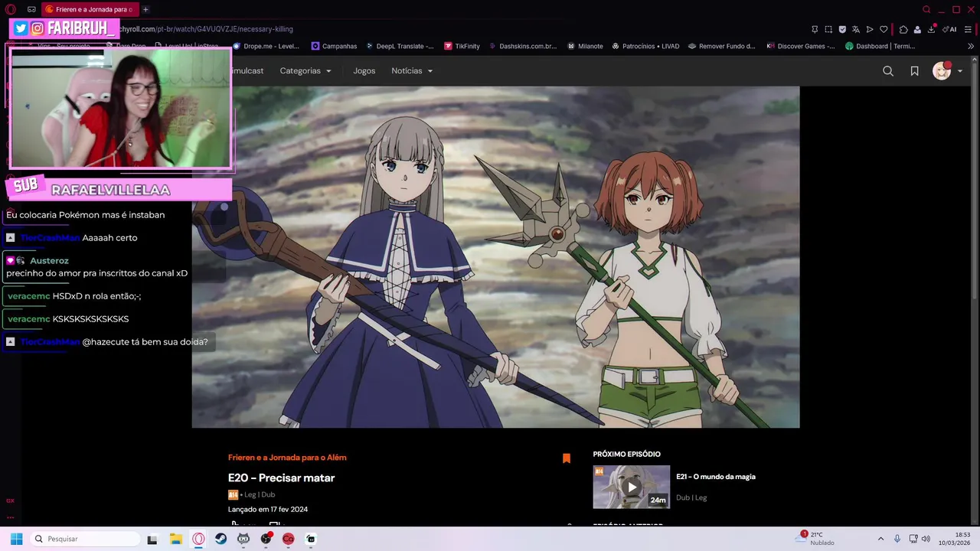Click the E20 - Precisar matar title
This screenshot has width=980, height=551.
281,478
